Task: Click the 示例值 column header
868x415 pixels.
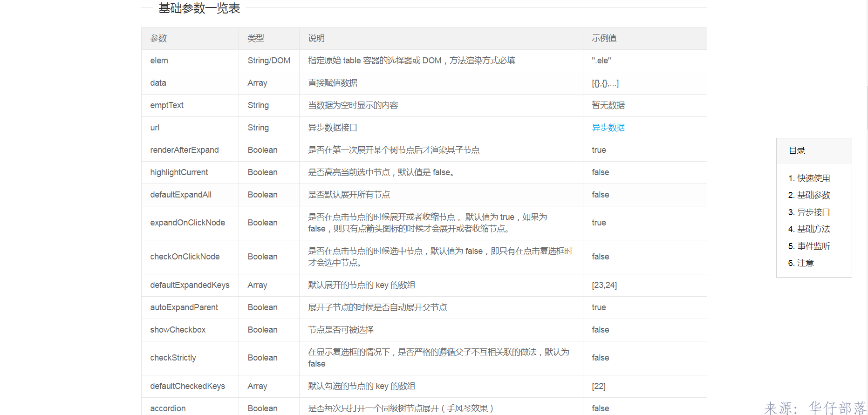Action: point(604,38)
